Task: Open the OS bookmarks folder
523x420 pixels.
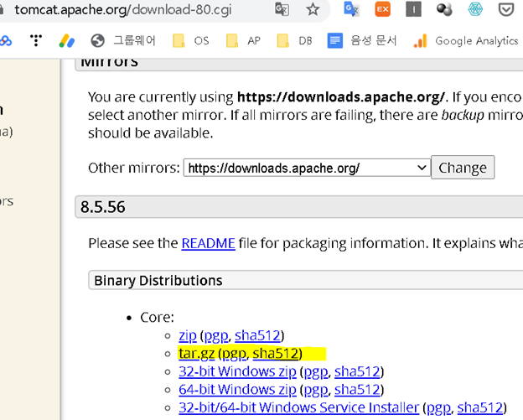Action: coord(191,41)
